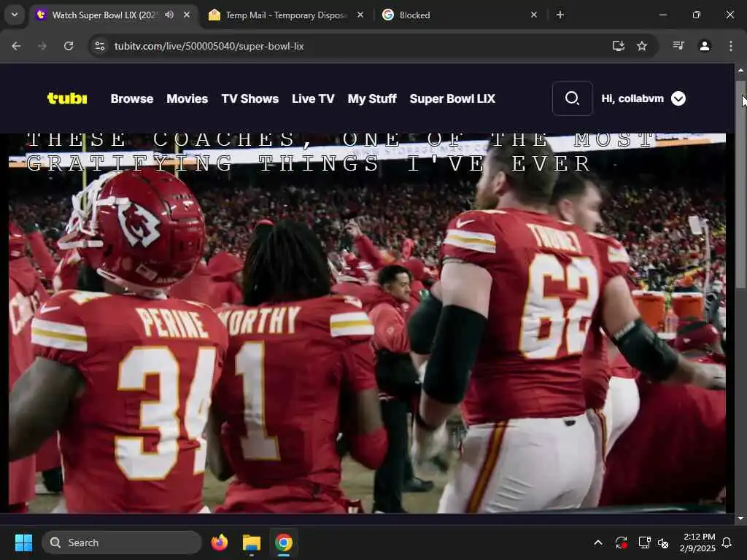
Task: Go to the Movies section
Action: click(187, 98)
